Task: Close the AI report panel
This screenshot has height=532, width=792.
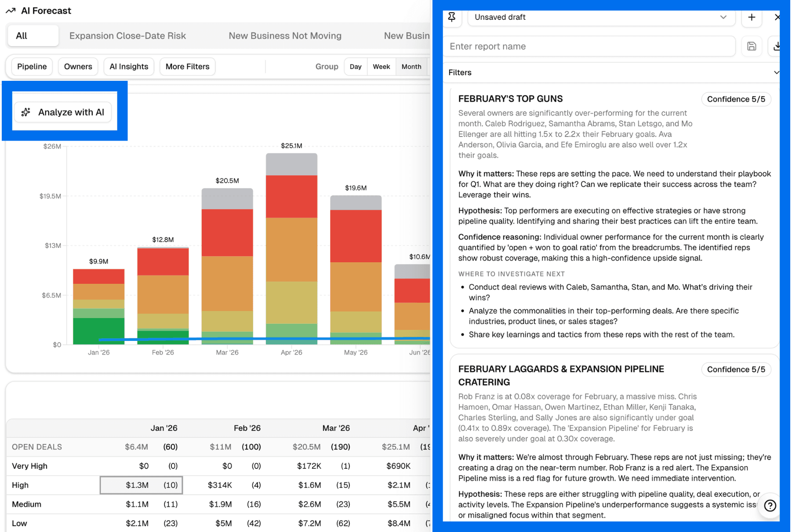Action: coord(777,17)
